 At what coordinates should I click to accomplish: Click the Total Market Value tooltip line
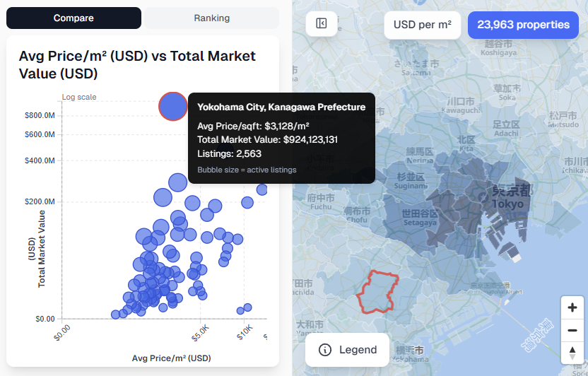267,140
